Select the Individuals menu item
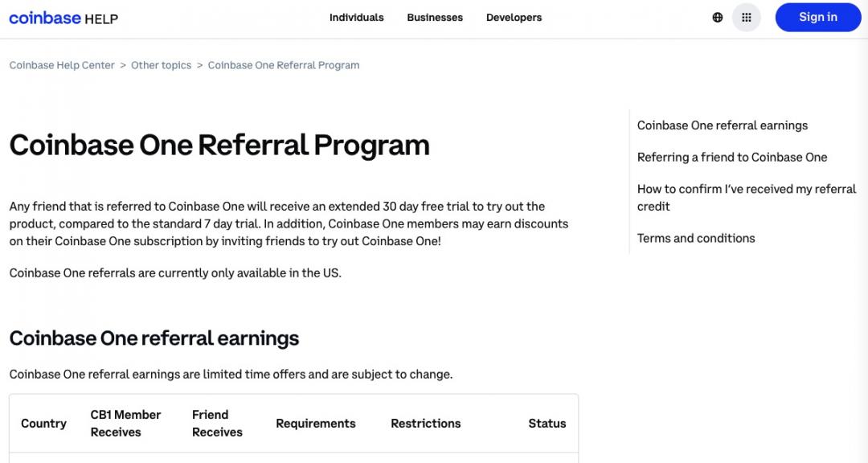Viewport: 868px width, 463px height. point(356,17)
